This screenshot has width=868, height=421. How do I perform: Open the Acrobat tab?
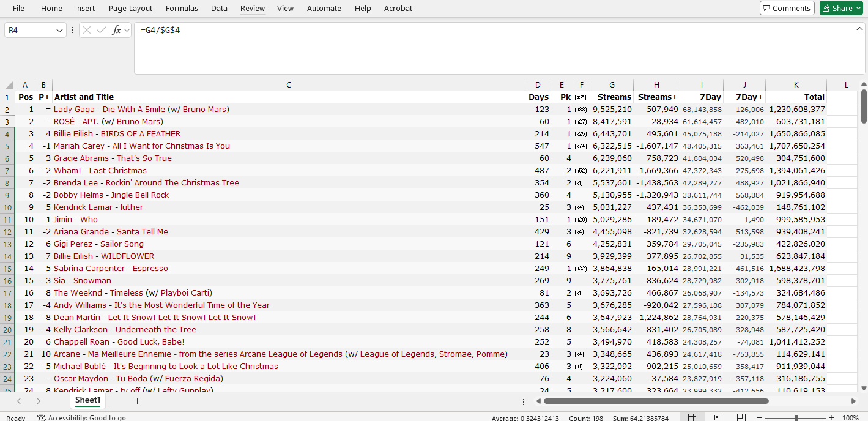(x=398, y=8)
